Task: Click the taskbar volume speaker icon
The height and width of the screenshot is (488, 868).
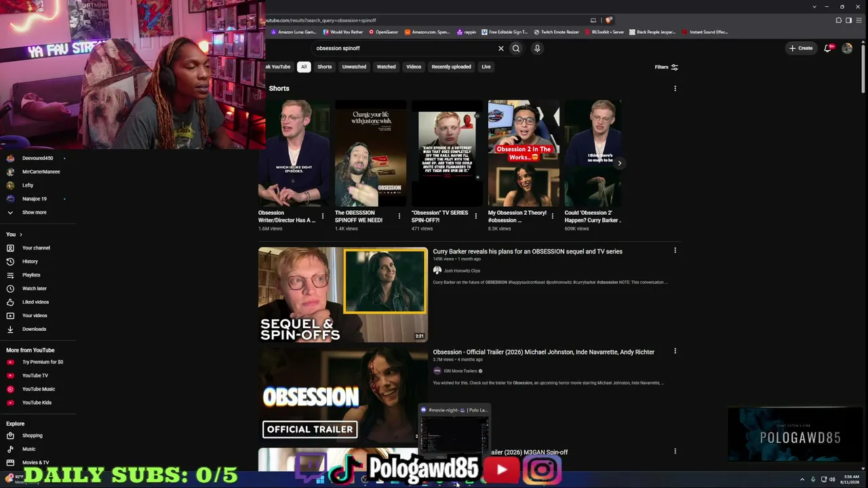Action: (x=832, y=479)
